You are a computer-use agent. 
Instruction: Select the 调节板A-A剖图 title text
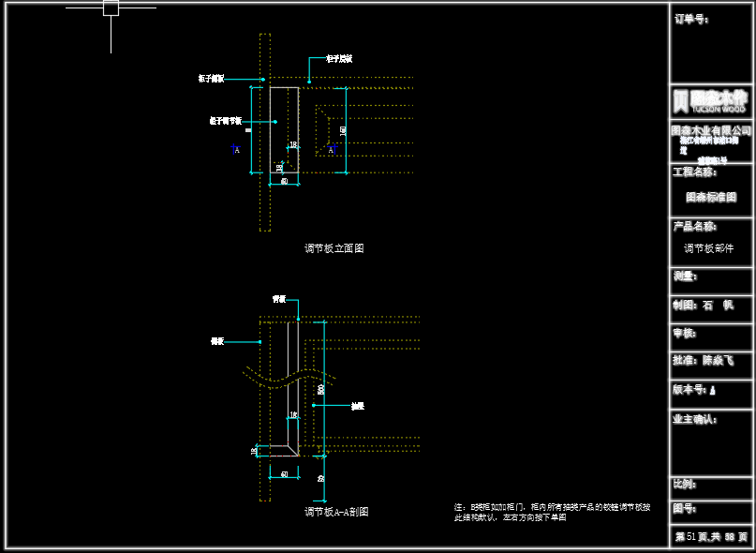pos(335,512)
